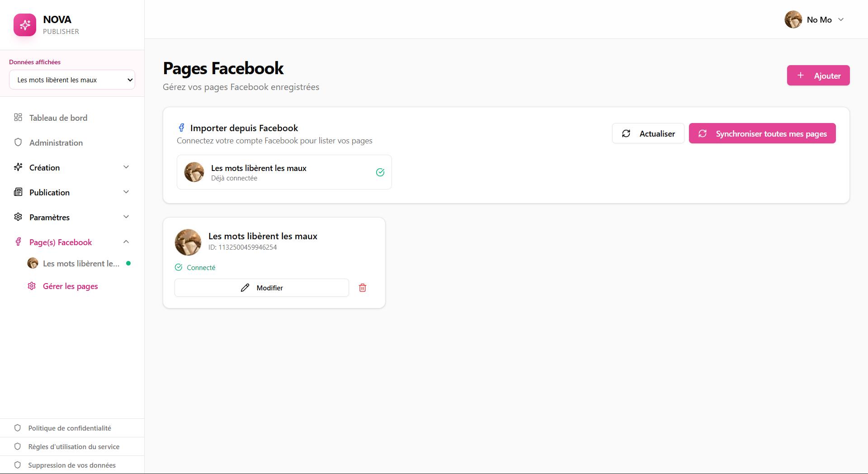The width and height of the screenshot is (868, 474).
Task: Click the Données affichées label
Action: [35, 62]
